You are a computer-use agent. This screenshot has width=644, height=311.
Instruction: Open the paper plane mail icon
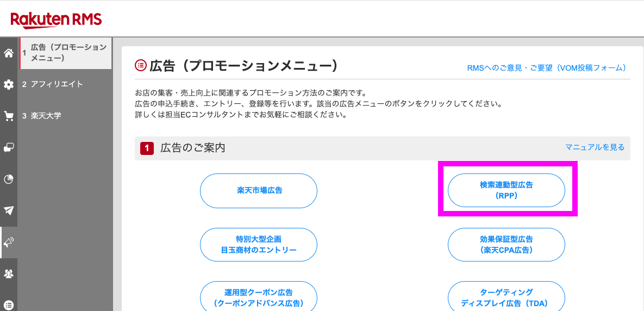9,211
